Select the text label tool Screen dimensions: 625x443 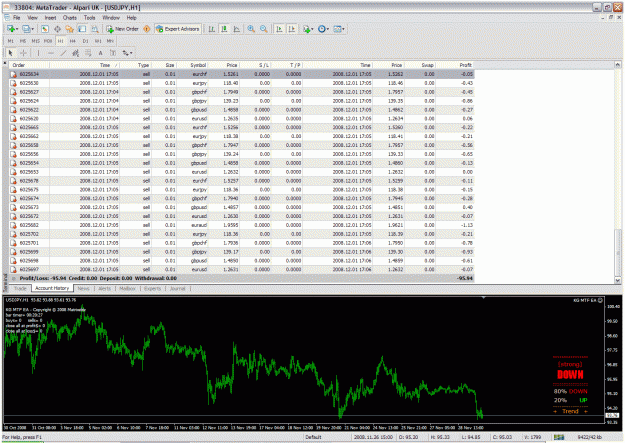click(x=113, y=53)
